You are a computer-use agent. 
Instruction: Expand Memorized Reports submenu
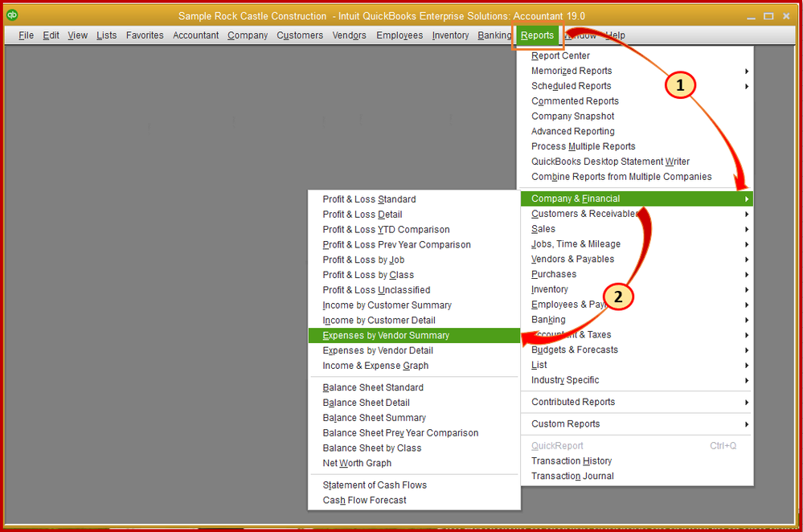tap(637, 71)
